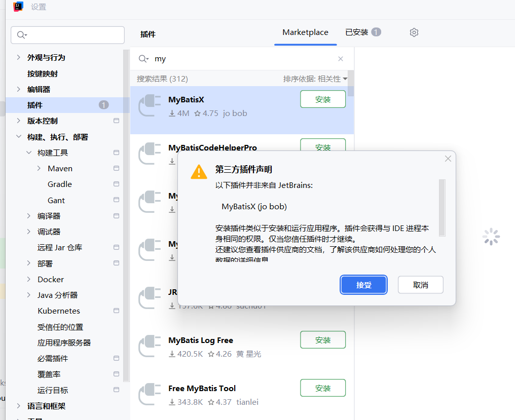Click the dialog text scrollbar

coord(442,208)
